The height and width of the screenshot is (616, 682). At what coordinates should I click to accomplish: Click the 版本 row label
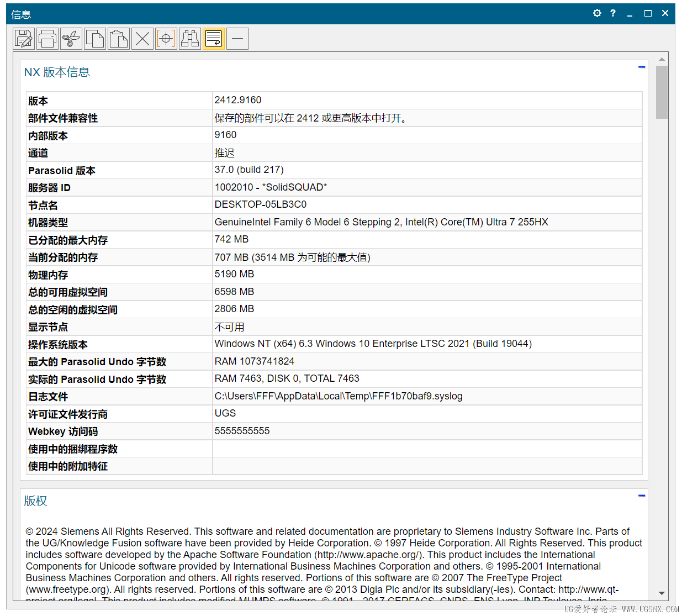pyautogui.click(x=38, y=101)
